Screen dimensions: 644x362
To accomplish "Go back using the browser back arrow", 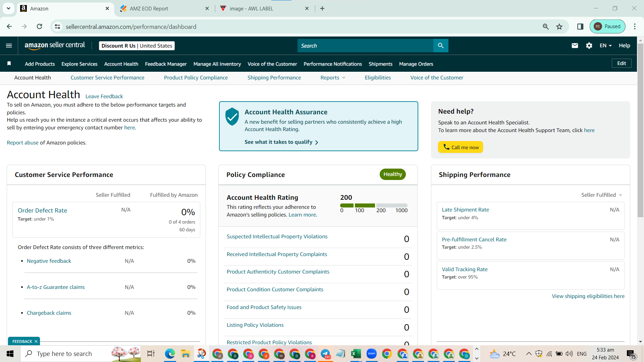I will (9, 26).
